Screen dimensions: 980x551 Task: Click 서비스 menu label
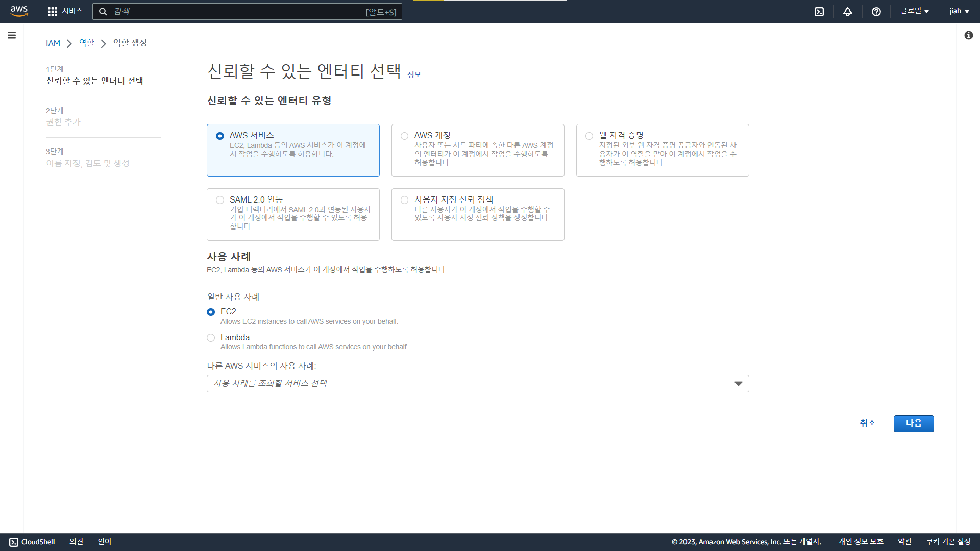coord(72,11)
